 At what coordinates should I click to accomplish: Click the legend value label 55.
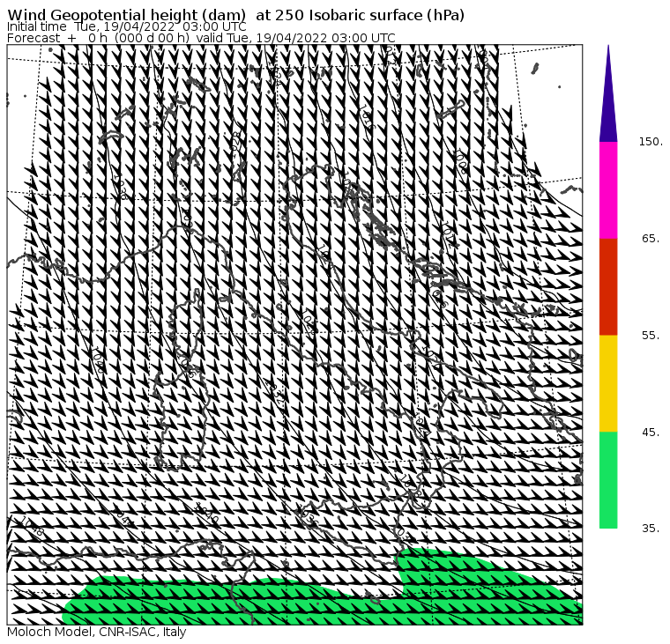coord(651,336)
